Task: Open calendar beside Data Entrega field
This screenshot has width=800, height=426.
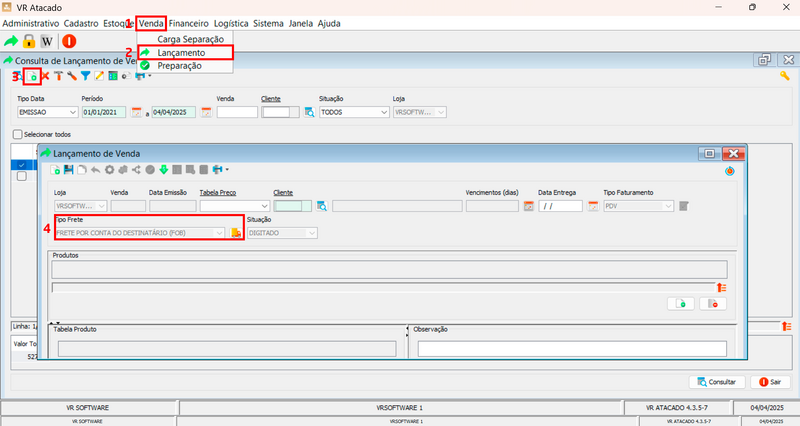Action: tap(593, 206)
